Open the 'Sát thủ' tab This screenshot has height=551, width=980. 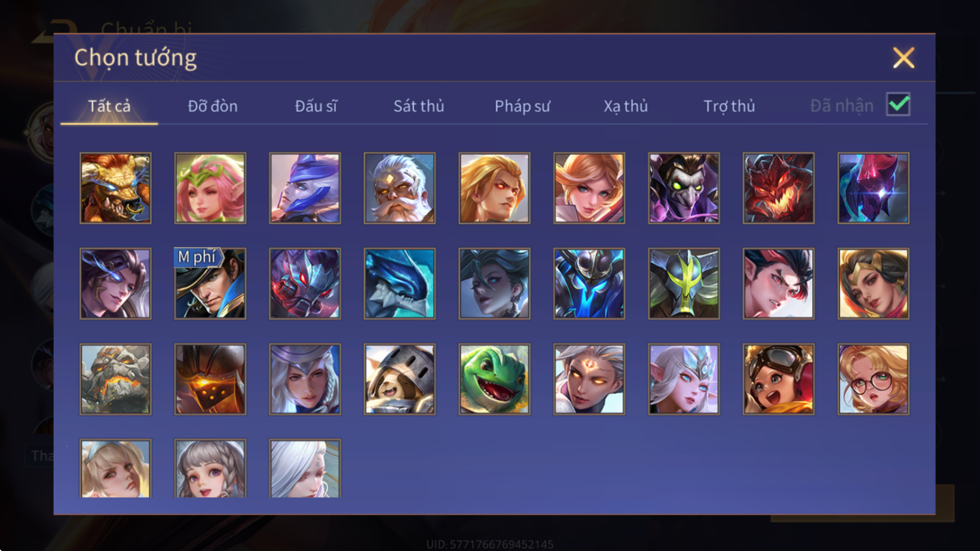pos(419,106)
